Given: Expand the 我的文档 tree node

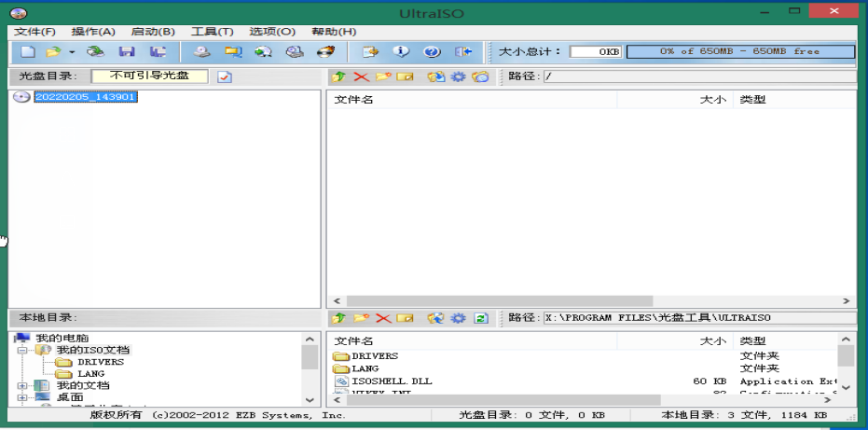Looking at the screenshot, I should [22, 385].
